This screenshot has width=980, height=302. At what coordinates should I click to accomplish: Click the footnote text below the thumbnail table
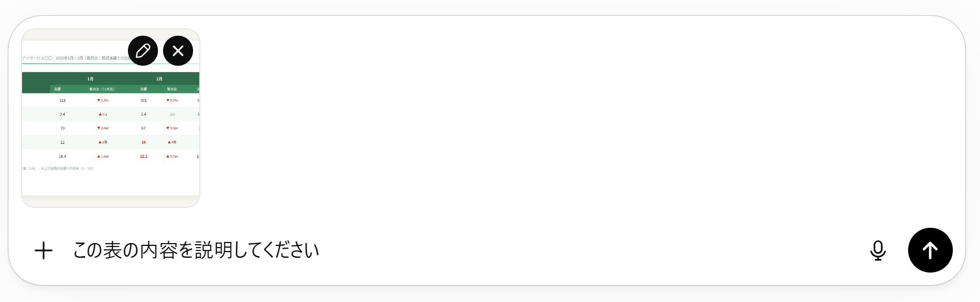58,169
